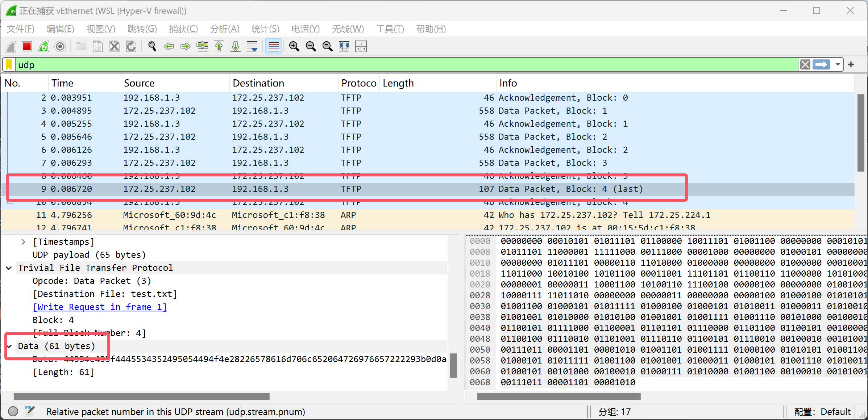Viewport: 868px width, 420px height.
Task: Reset text to normal size
Action: [327, 46]
